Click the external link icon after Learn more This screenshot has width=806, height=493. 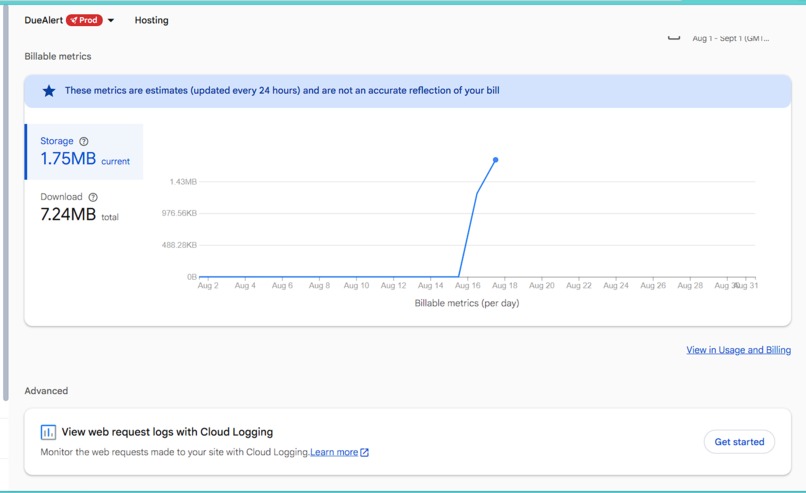click(364, 452)
